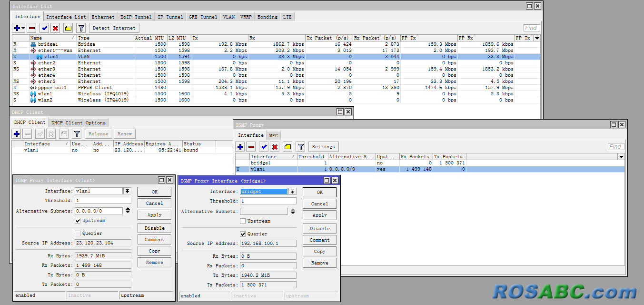Click Alternative Subnets arrows in vlan1 dialog
This screenshot has height=305, width=644.
coord(127,211)
